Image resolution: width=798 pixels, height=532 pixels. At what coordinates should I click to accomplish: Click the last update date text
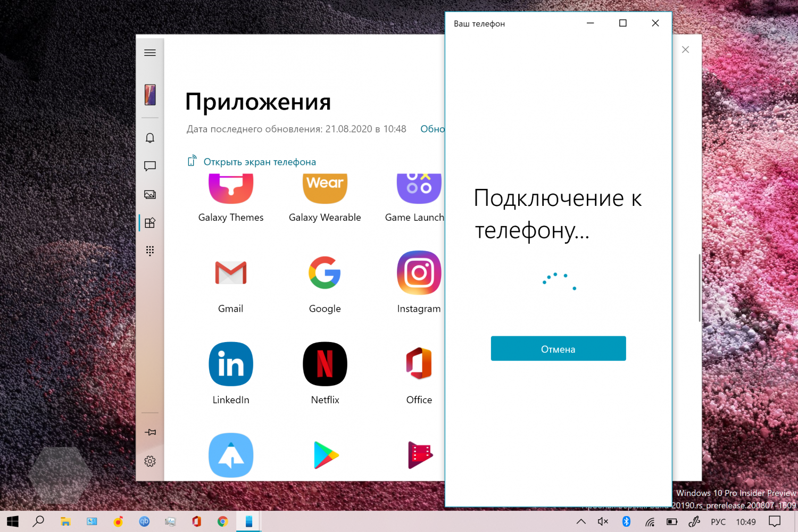click(296, 129)
